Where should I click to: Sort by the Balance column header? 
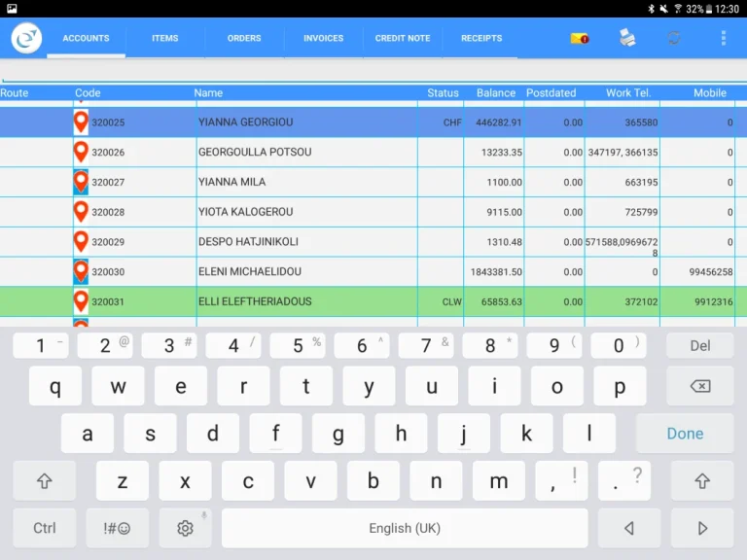coord(496,93)
